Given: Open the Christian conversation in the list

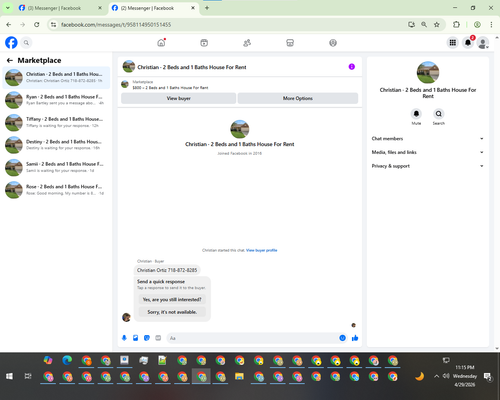Looking at the screenshot, I should (56, 77).
